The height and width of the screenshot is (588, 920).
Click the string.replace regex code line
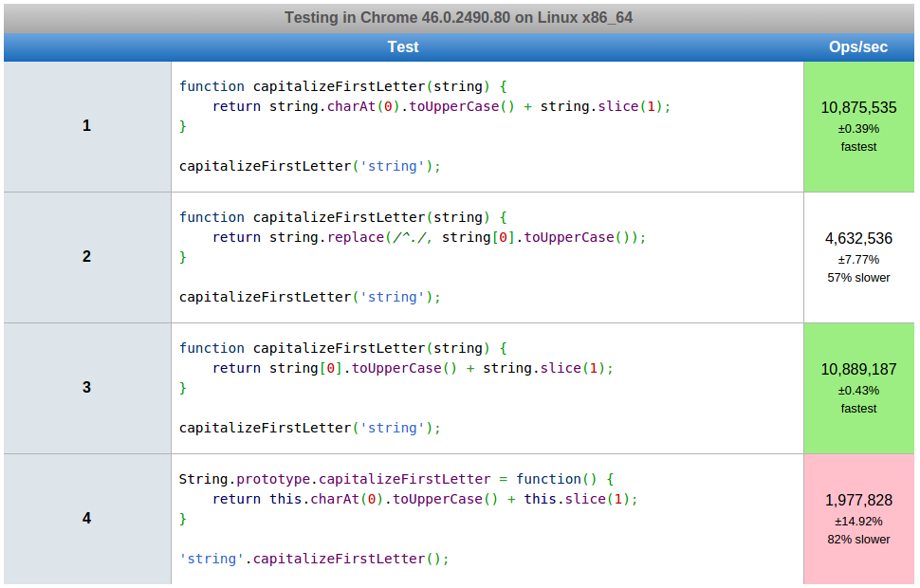click(x=429, y=237)
